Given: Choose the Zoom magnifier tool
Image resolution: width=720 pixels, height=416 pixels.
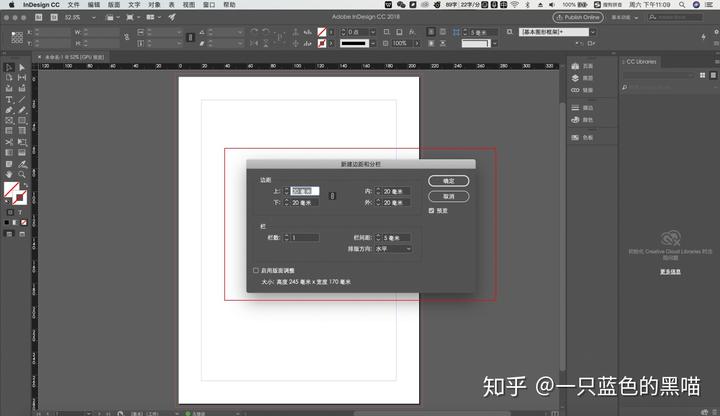Looking at the screenshot, I should 22,174.
